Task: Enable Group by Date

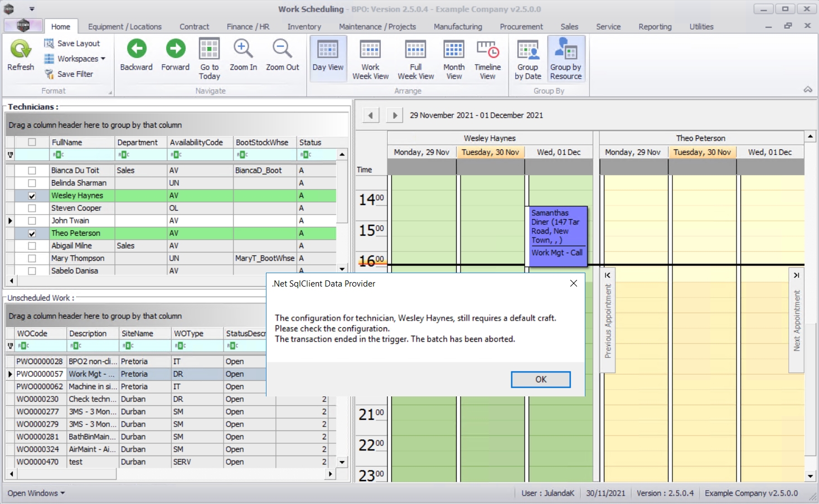Action: point(527,50)
